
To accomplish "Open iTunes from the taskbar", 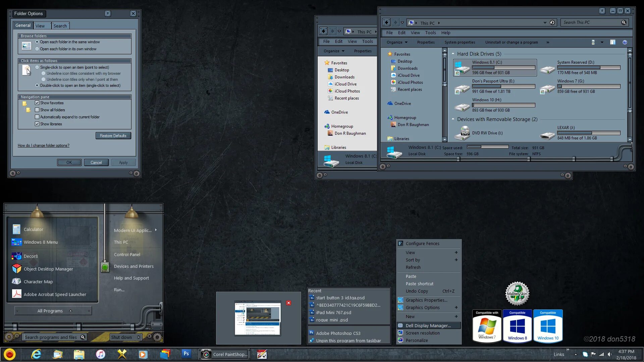I will (100, 354).
